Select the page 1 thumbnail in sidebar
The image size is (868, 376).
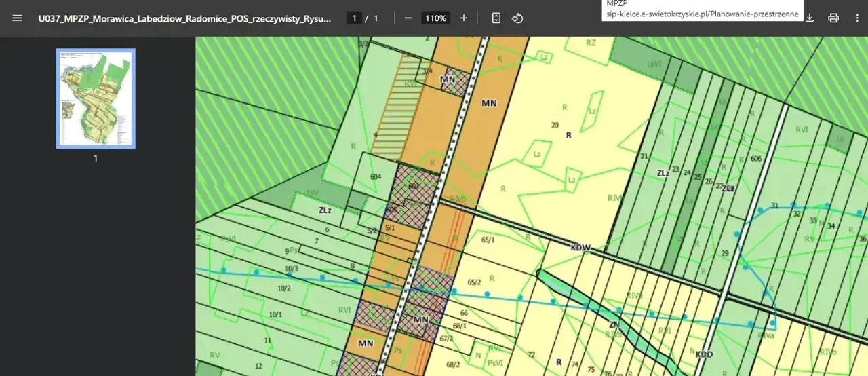(x=96, y=98)
